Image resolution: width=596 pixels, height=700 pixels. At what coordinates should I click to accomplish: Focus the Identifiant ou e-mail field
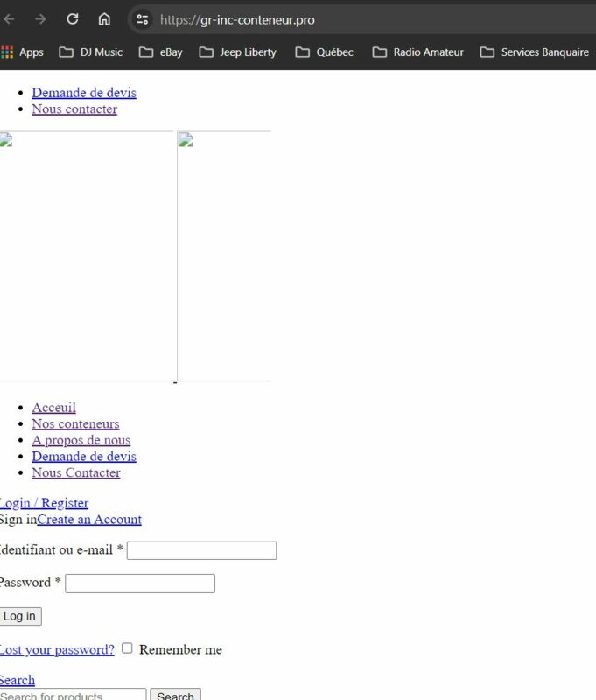click(202, 550)
